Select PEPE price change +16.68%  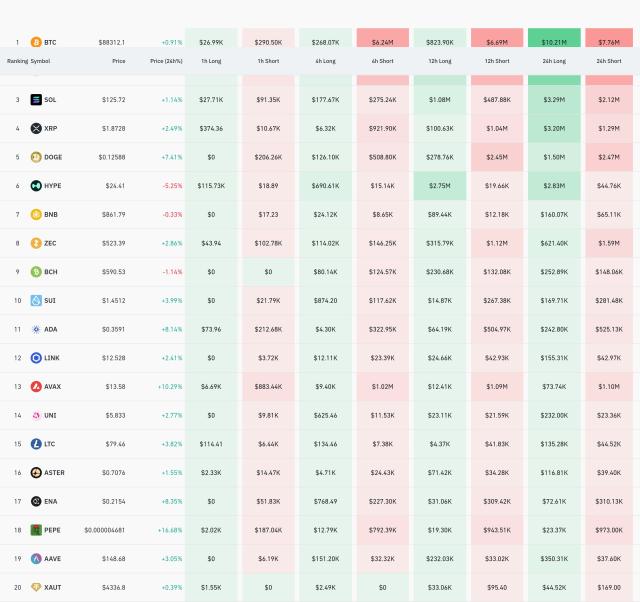tap(170, 530)
